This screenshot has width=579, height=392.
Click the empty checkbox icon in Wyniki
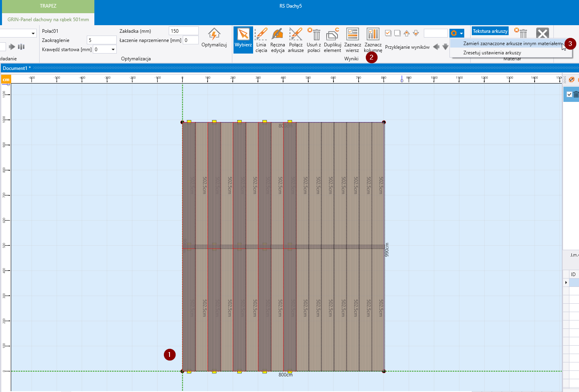(x=397, y=33)
